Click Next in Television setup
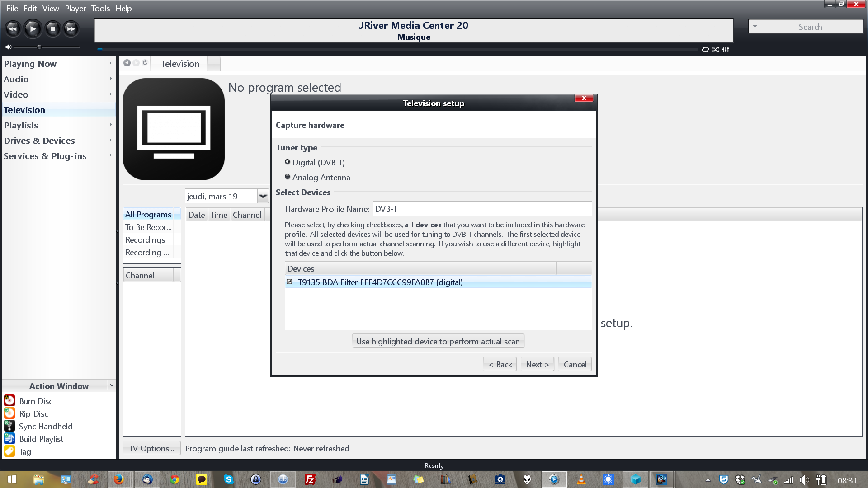 [537, 364]
